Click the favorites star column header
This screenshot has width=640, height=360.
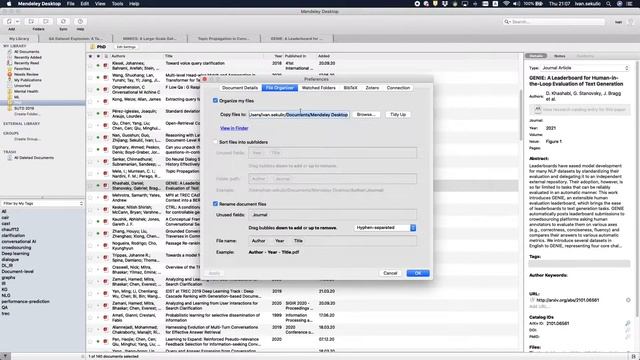(90, 56)
